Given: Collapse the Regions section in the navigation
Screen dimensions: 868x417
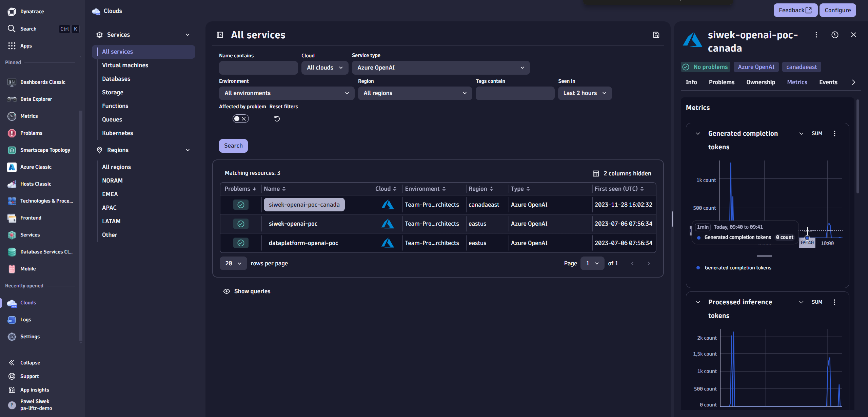Looking at the screenshot, I should (x=188, y=150).
